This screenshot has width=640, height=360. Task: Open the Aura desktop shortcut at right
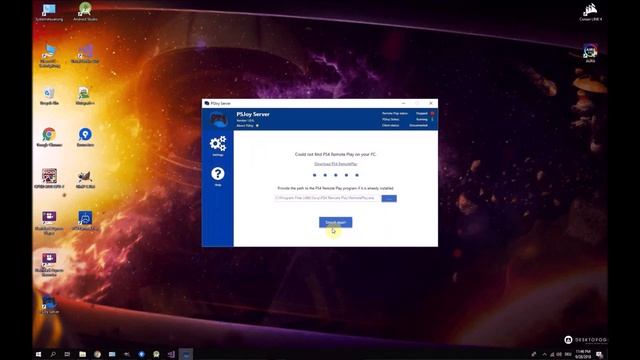[x=590, y=53]
